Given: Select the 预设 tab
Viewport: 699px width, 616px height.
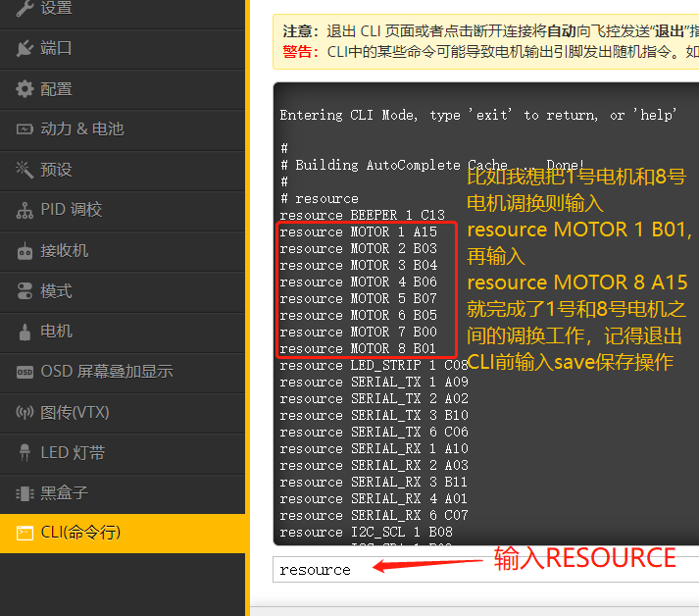Looking at the screenshot, I should pos(123,171).
